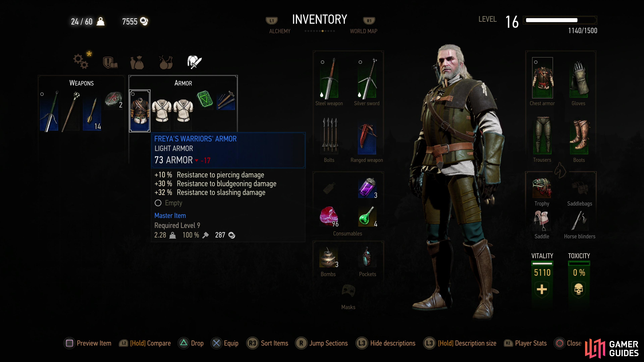Click the Sort Items prompt

point(267,343)
